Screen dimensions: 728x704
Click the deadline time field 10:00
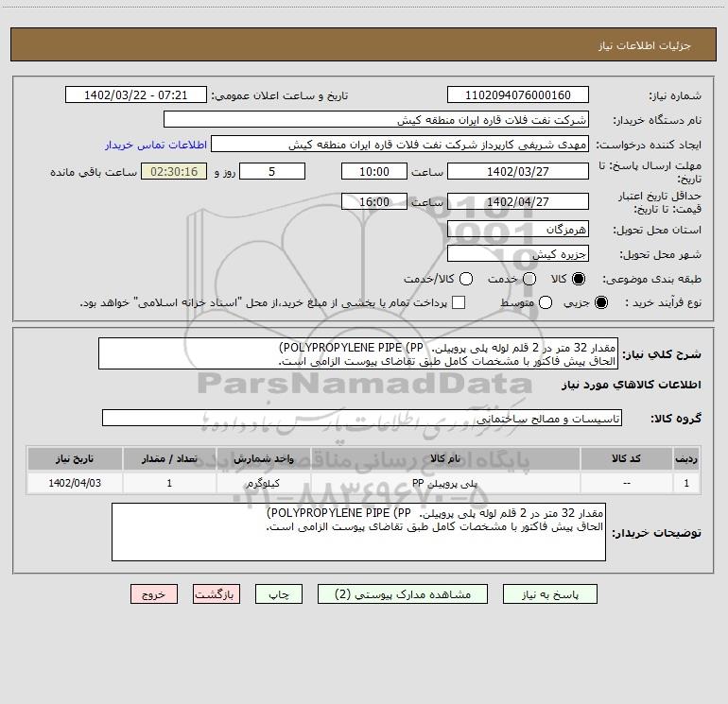click(374, 171)
